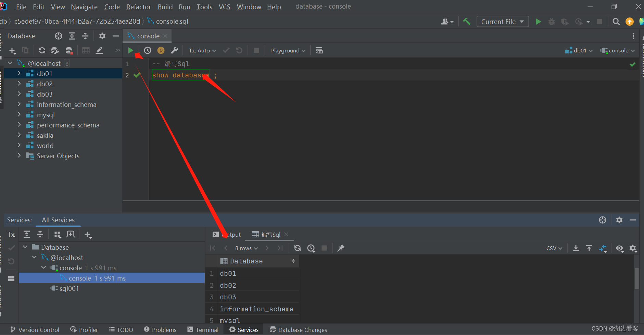Open the TODO tool window
Viewport: 644px width, 335px height.
(x=121, y=330)
